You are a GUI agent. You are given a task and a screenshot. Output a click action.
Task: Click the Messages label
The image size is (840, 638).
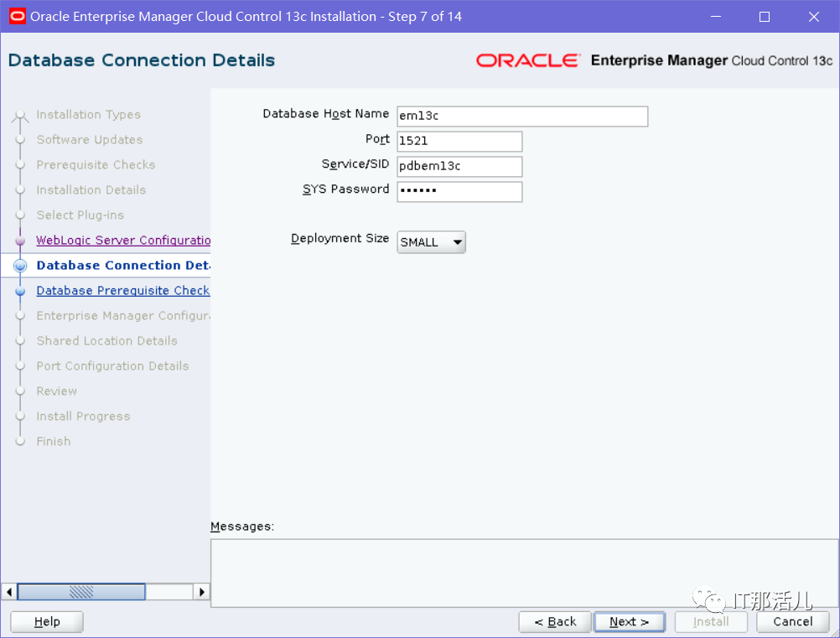[242, 526]
